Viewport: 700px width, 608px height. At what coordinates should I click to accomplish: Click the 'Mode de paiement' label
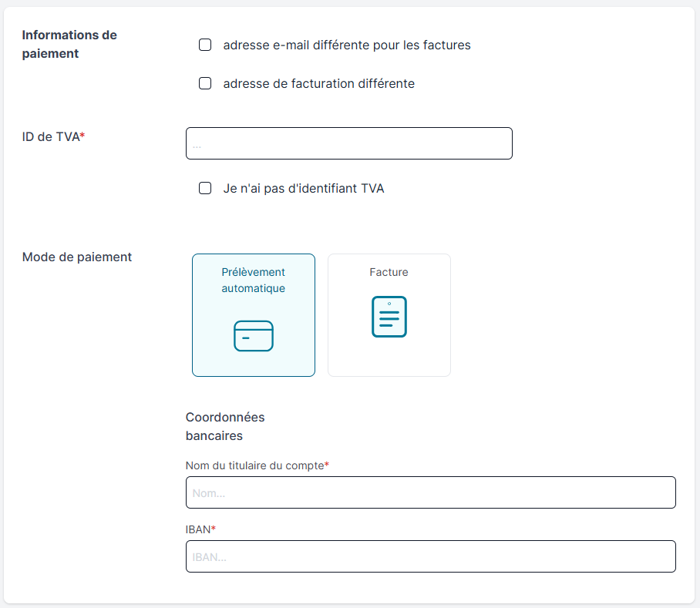[77, 257]
